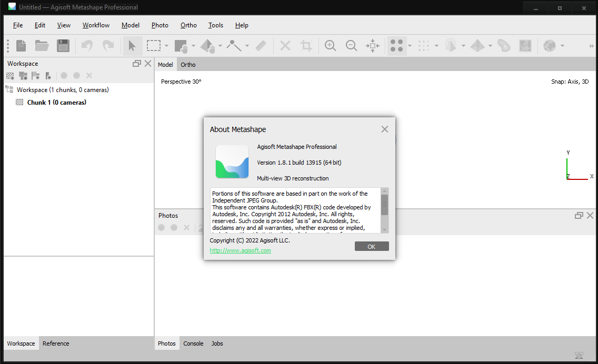Float the Photos pane
The height and width of the screenshot is (364, 598).
pyautogui.click(x=579, y=215)
